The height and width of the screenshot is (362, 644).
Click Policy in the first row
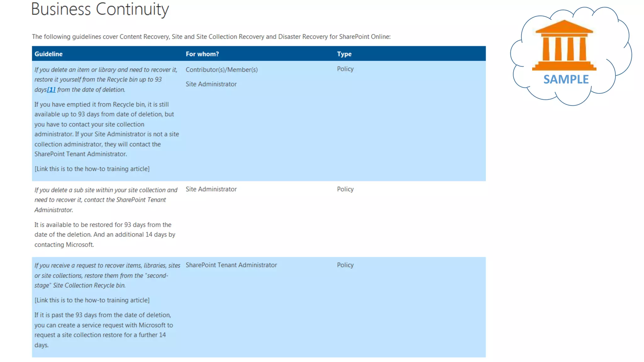pos(345,69)
